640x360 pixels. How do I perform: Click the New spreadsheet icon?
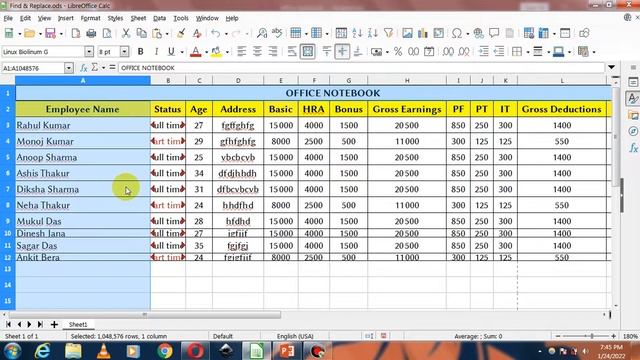9,33
